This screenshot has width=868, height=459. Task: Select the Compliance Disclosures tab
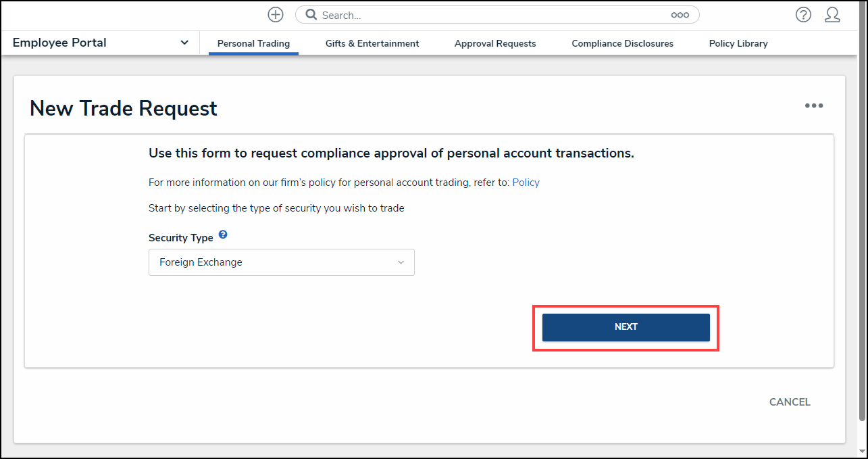click(x=622, y=43)
